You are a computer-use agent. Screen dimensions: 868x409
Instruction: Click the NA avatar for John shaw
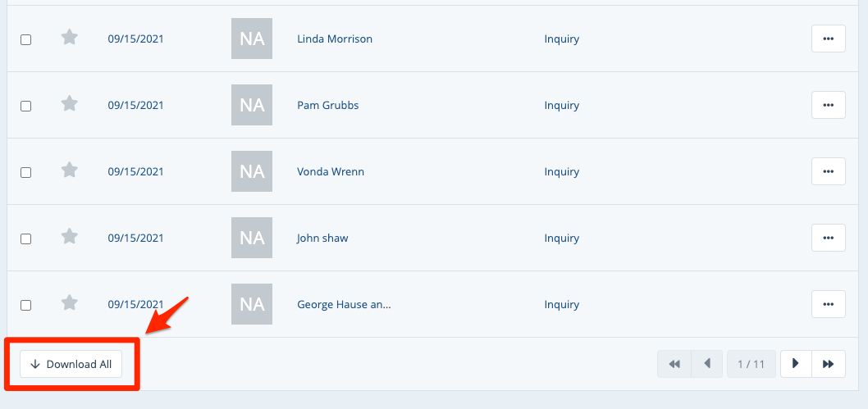tap(252, 238)
